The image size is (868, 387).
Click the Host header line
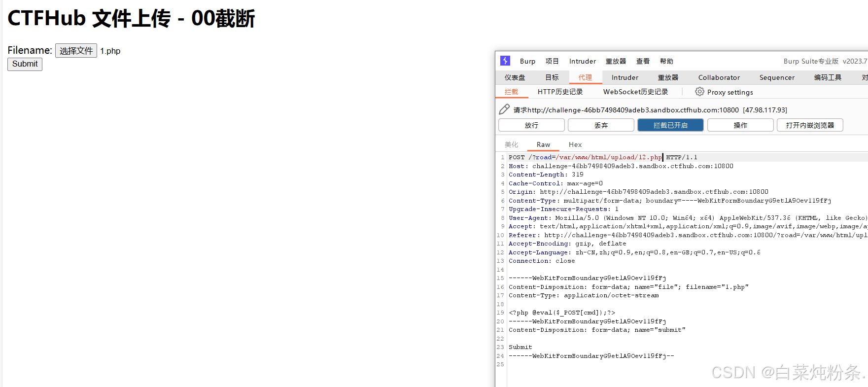[x=621, y=166]
